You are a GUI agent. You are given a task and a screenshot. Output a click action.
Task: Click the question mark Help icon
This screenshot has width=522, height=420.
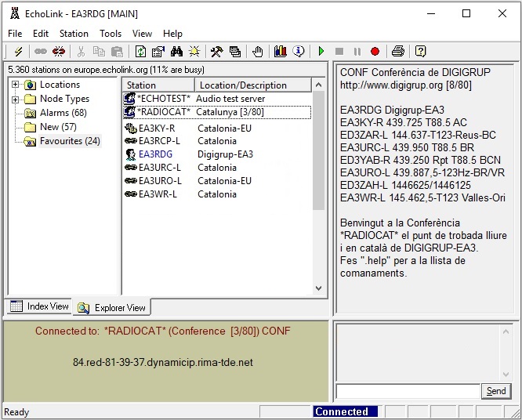(x=420, y=51)
